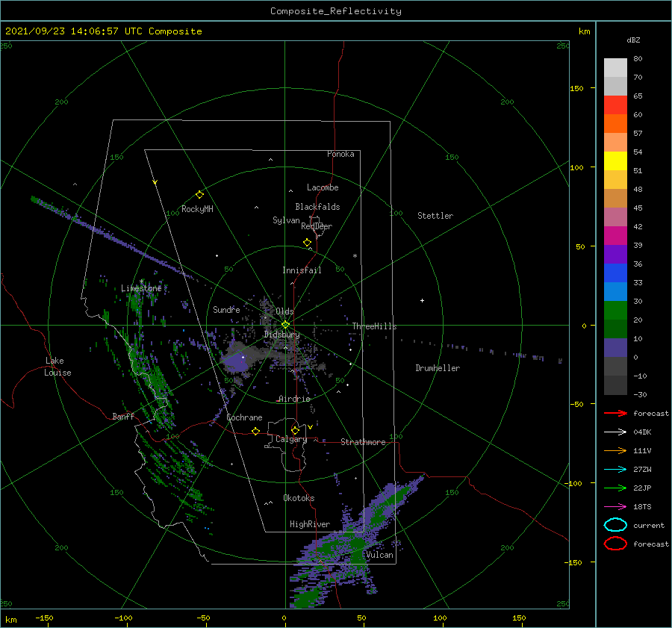Click the red forecast arrow in legend
672x628 pixels.
tap(615, 413)
